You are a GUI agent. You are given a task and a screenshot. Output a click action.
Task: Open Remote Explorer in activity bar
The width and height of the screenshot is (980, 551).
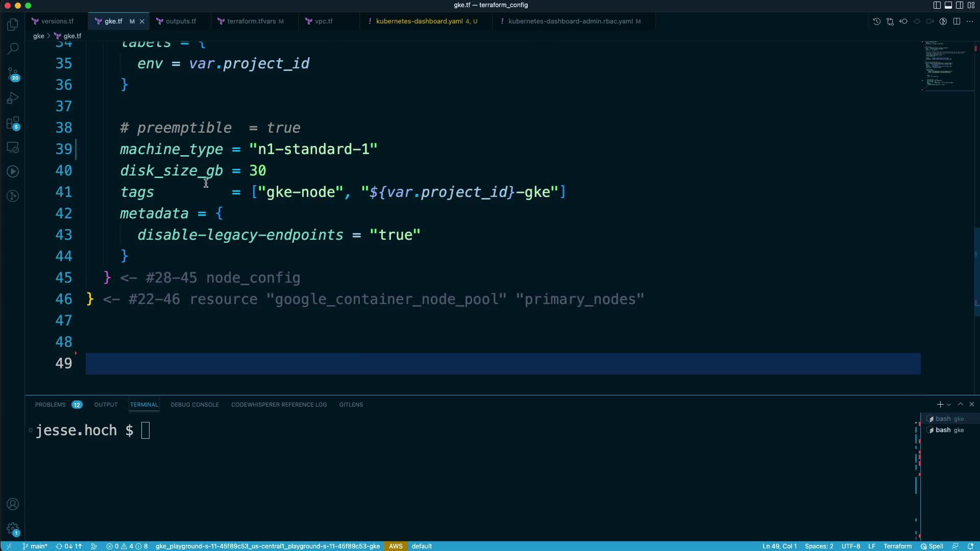click(13, 148)
